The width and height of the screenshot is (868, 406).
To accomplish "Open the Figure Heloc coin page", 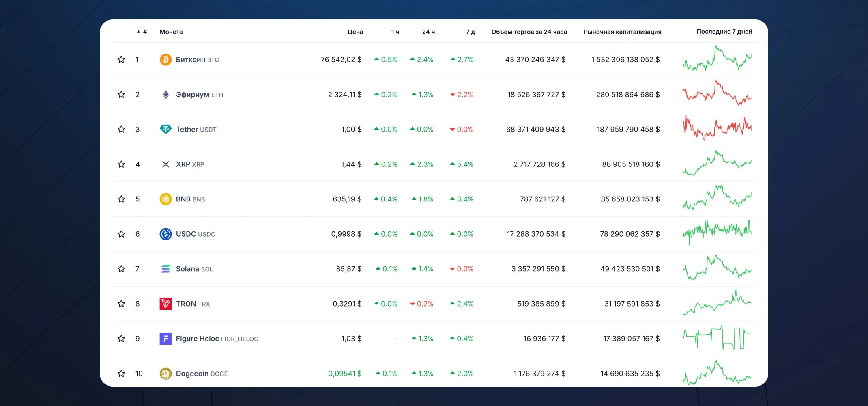I will 217,339.
